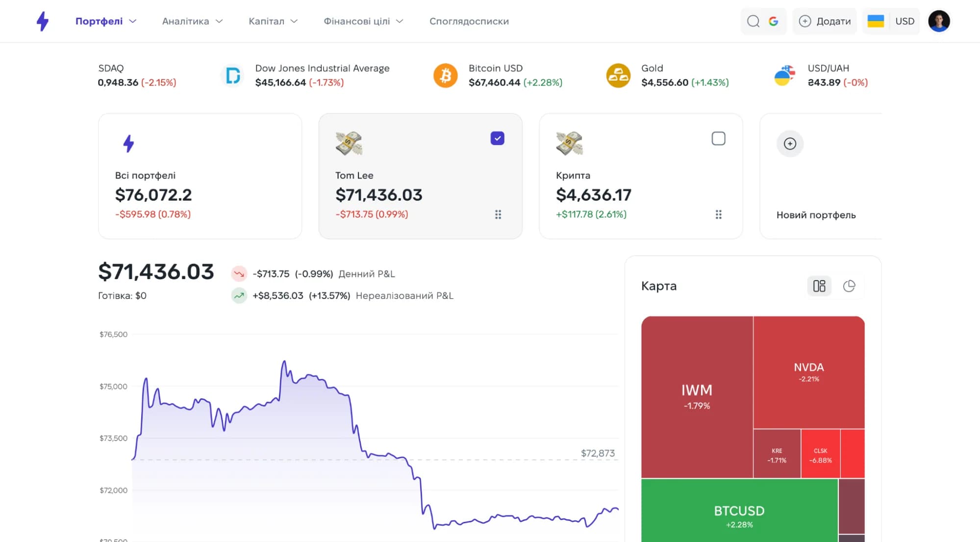Open the Фінансові цілі menu item
The image size is (980, 542).
tap(356, 21)
